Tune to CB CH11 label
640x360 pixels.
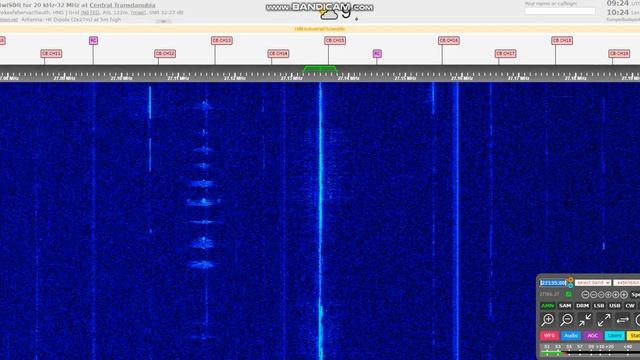click(x=51, y=53)
